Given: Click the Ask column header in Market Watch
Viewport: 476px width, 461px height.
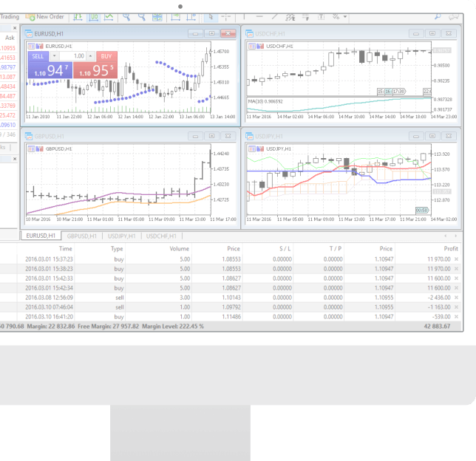Looking at the screenshot, I should [x=10, y=38].
